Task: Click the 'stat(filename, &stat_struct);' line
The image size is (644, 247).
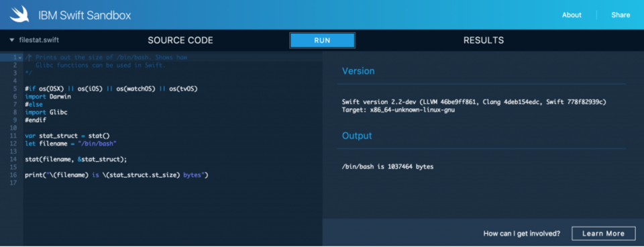Action: pos(76,160)
